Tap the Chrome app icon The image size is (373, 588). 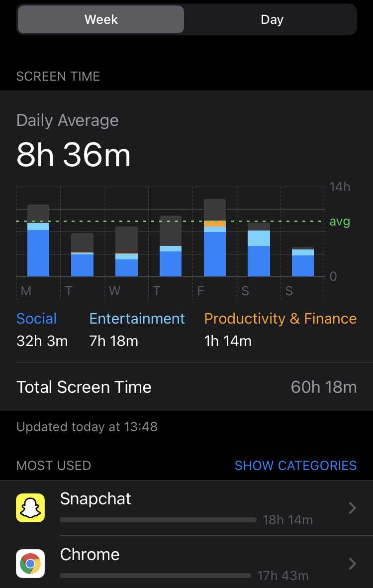(30, 563)
